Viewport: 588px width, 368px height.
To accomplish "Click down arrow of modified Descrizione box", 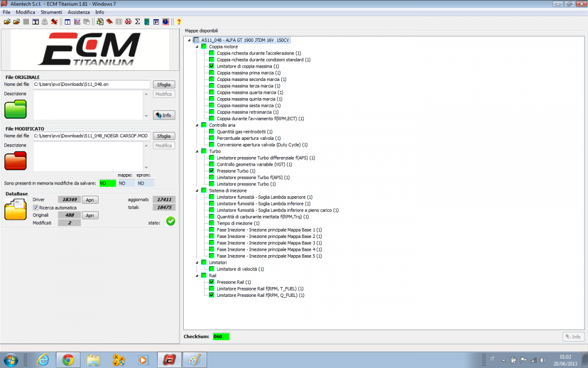I will coord(146,167).
